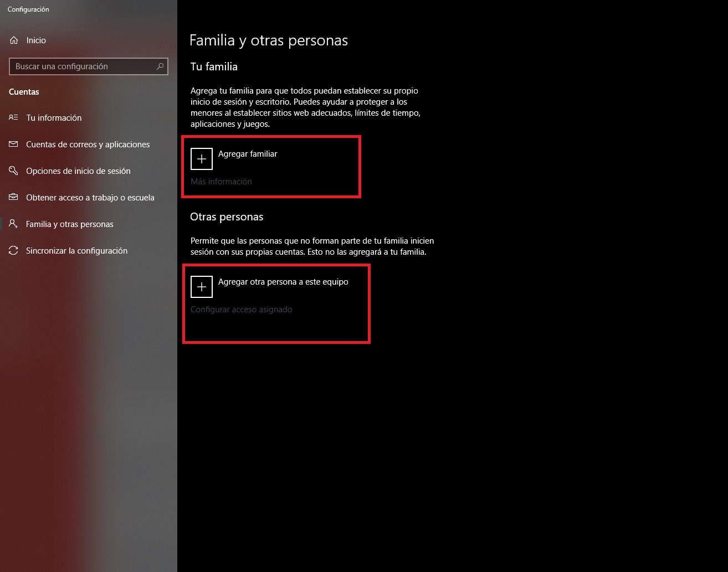Screen dimensions: 728x572
Task: Click the sync arrows icon in sidebar
Action: tap(14, 251)
